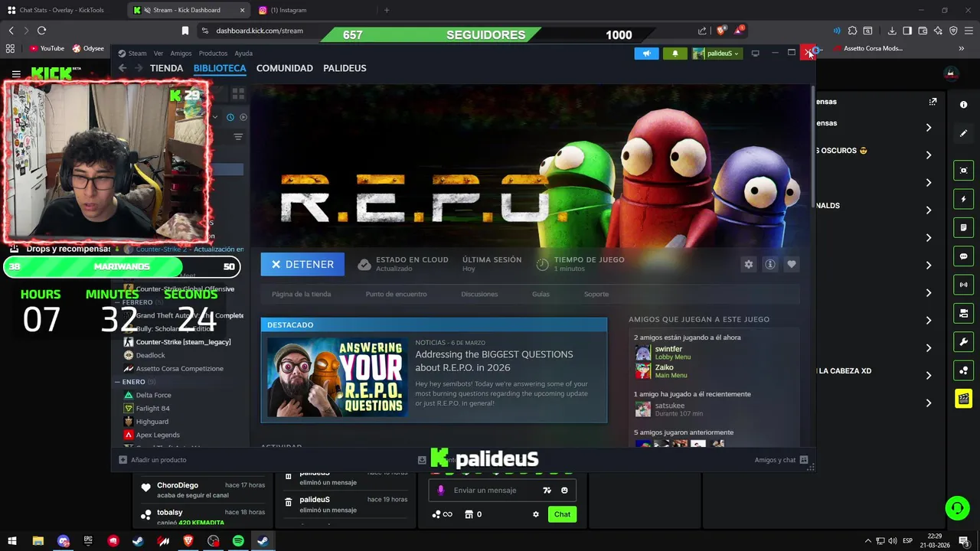Open the Amigos menu in Steam

(x=181, y=54)
